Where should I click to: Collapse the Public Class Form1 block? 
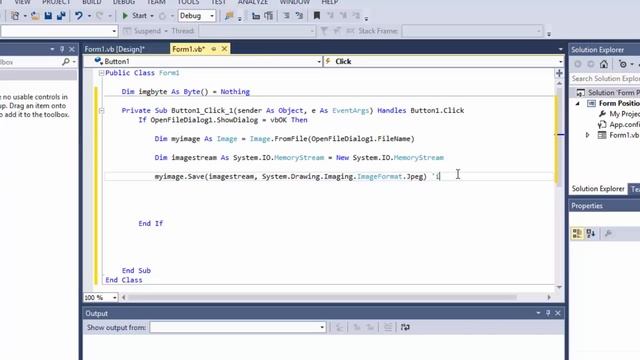click(x=101, y=73)
